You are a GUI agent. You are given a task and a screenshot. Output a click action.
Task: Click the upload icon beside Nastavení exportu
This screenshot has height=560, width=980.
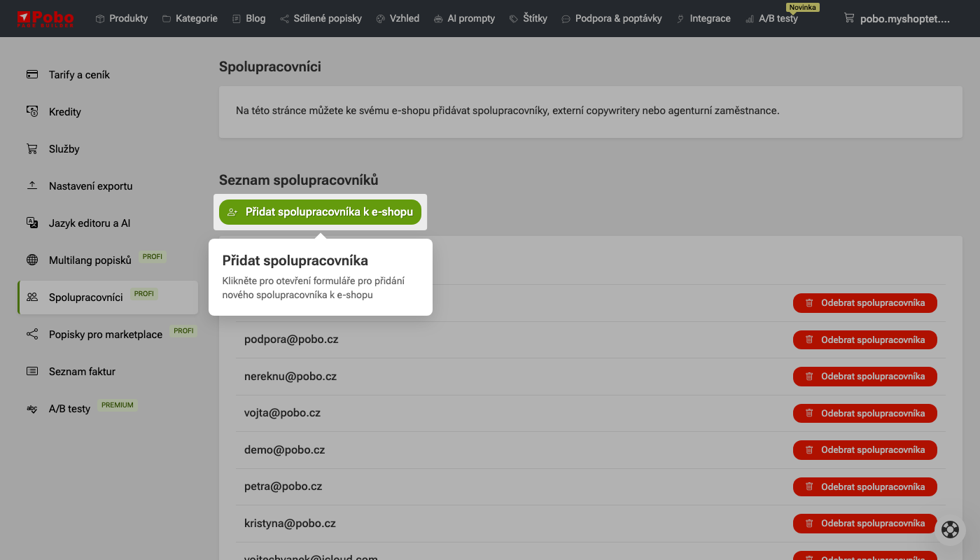(32, 186)
